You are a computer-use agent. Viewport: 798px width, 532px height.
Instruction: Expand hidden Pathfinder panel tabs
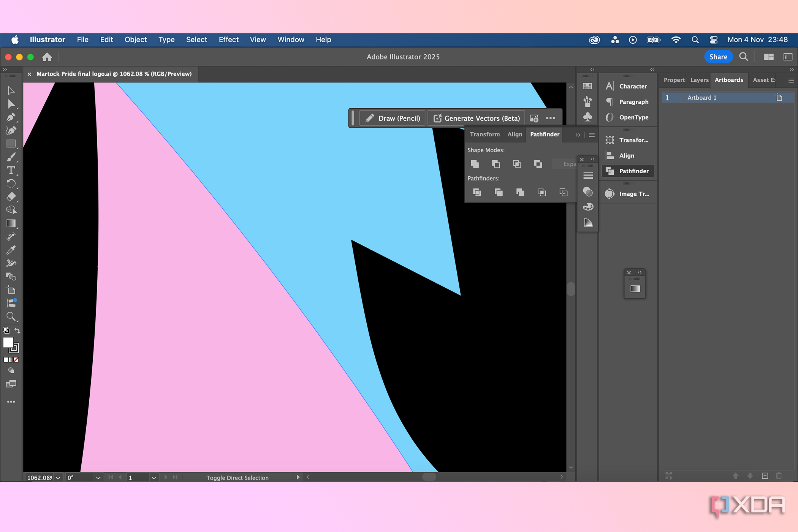pos(578,135)
